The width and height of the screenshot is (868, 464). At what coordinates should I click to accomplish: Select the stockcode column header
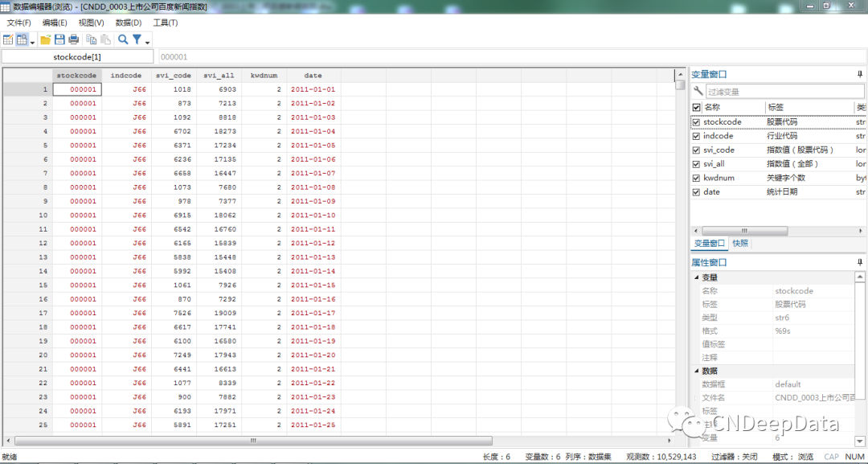click(x=77, y=76)
